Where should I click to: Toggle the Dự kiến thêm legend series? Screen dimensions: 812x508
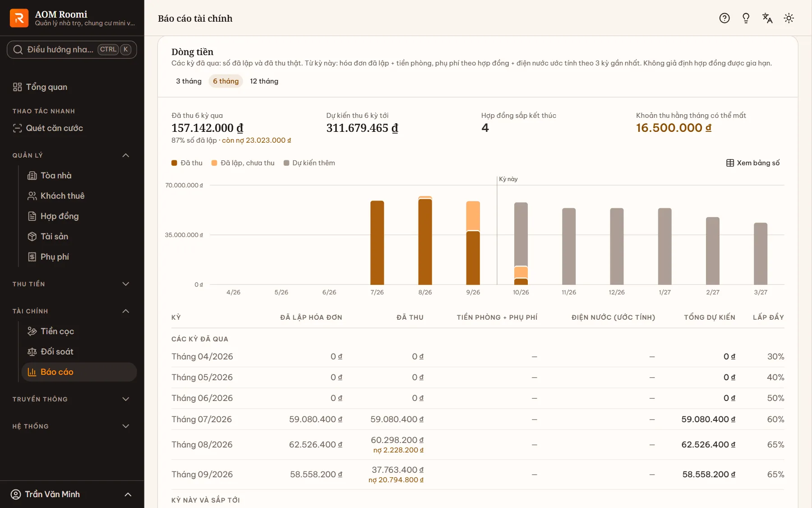click(x=309, y=163)
